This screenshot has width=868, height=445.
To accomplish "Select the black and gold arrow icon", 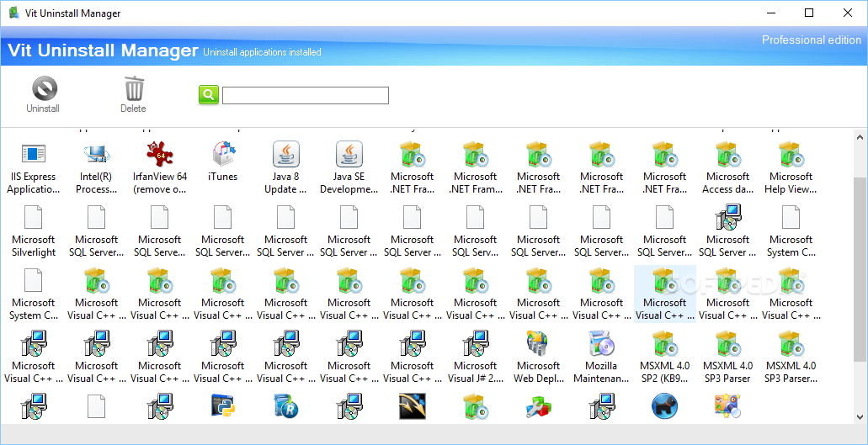I will tap(412, 406).
